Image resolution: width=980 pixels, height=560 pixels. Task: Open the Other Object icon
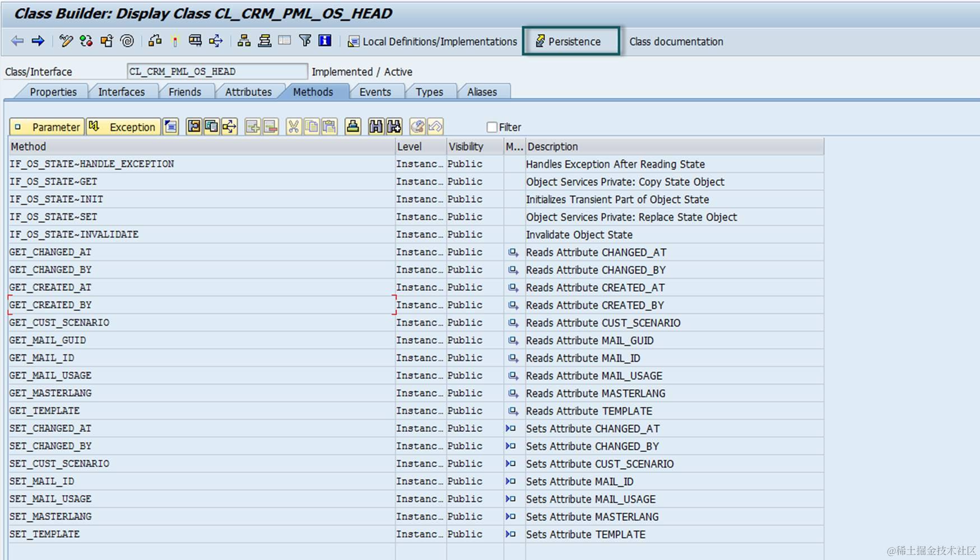pyautogui.click(x=106, y=41)
